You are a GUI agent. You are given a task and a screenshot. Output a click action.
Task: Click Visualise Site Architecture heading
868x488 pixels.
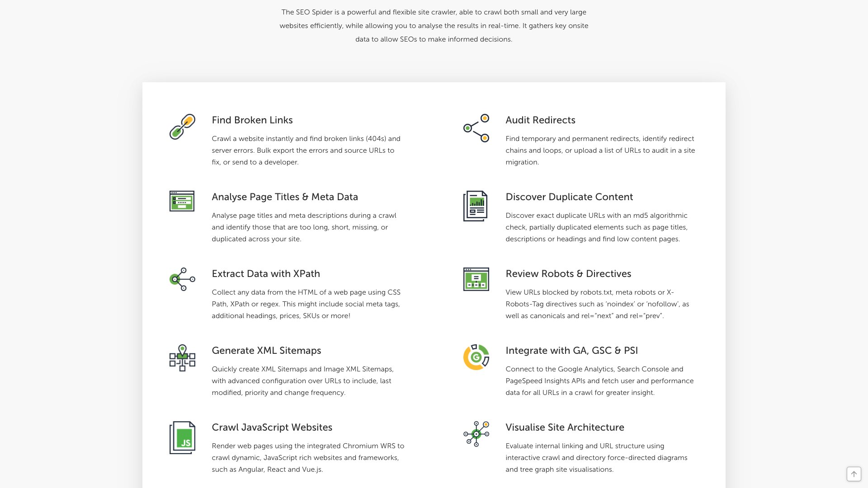point(564,427)
